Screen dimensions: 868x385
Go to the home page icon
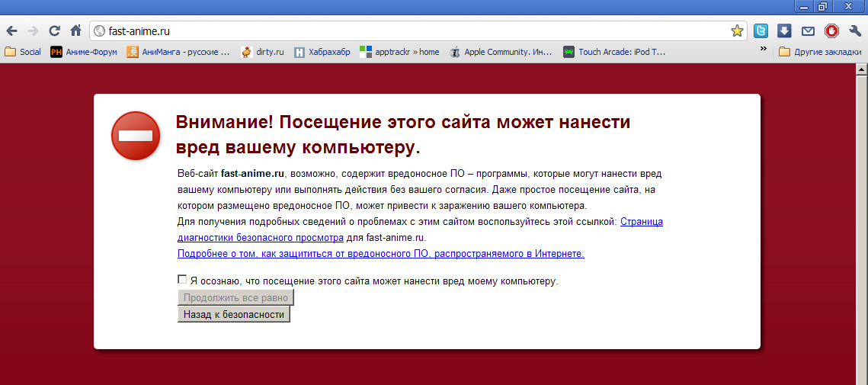[75, 31]
